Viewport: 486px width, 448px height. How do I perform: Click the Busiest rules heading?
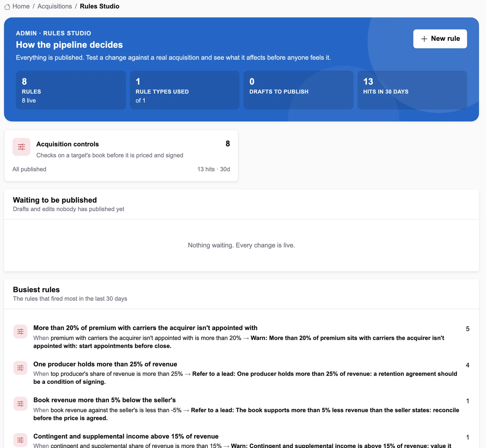point(36,290)
